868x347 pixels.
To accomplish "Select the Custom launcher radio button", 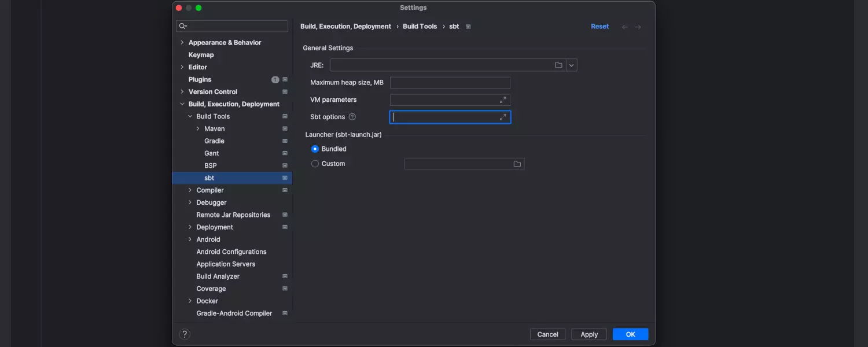I will point(315,164).
